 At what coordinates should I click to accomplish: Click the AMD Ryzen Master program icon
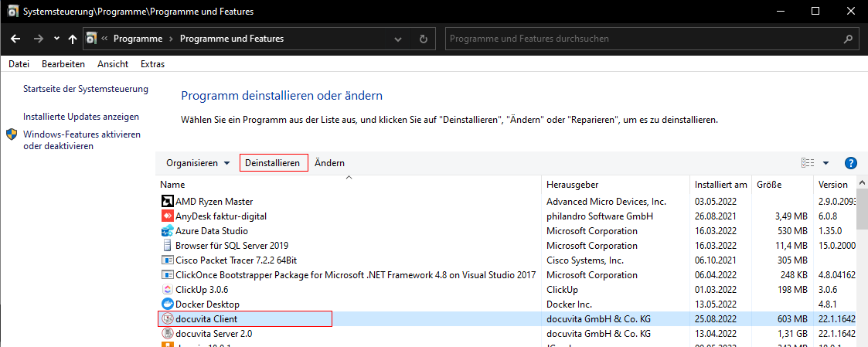(167, 202)
